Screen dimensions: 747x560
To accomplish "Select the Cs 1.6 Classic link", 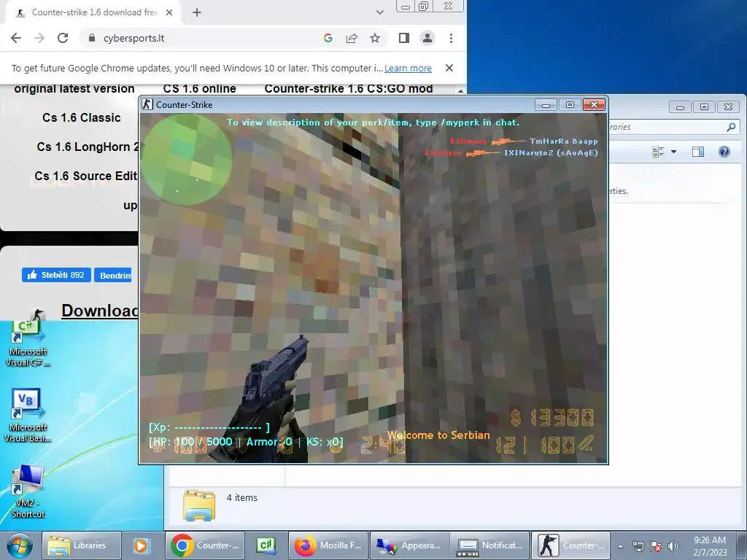I will click(x=82, y=117).
